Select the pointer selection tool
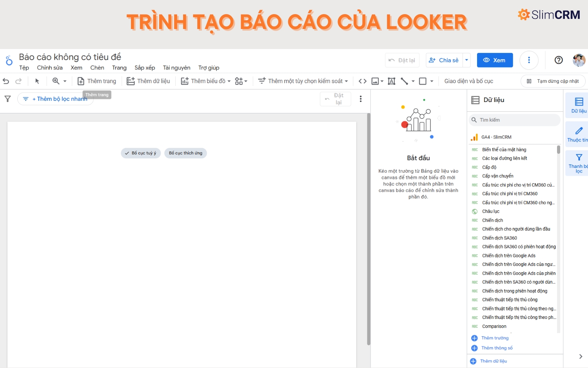Screen dimensions: 588x368 37,81
